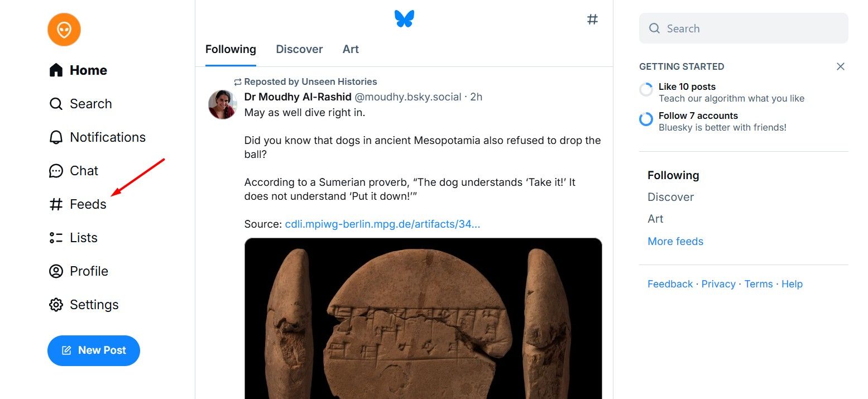Image resolution: width=868 pixels, height=399 pixels.
Task: Open Dr Moudhy Al-Rashid's avatar
Action: [222, 104]
